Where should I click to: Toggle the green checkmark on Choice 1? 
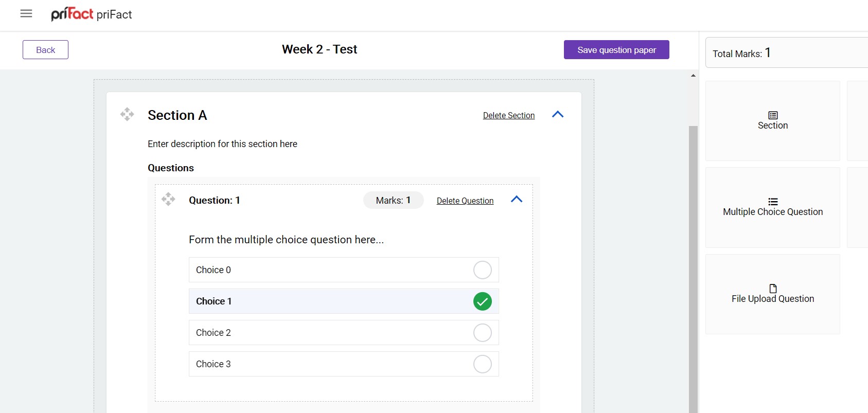pyautogui.click(x=483, y=301)
